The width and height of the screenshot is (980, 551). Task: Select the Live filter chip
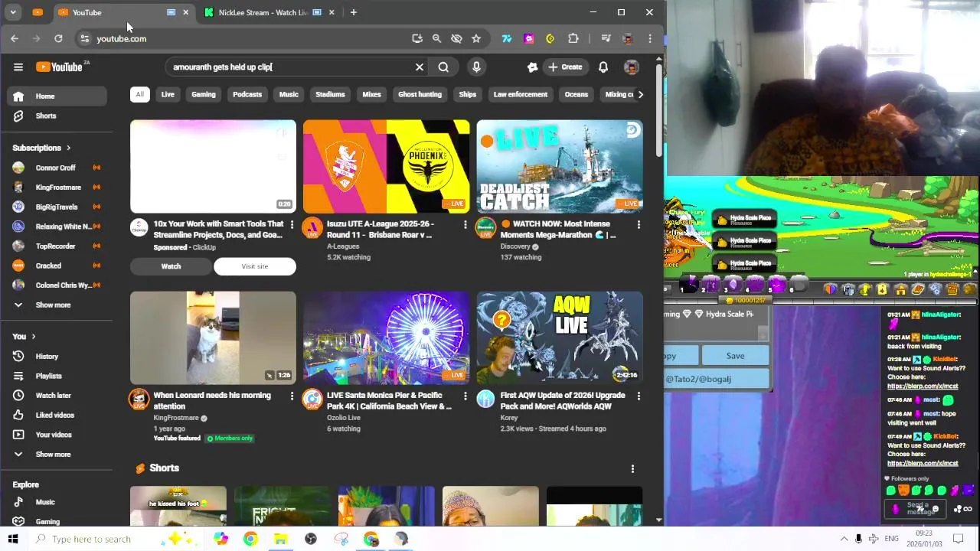(168, 94)
